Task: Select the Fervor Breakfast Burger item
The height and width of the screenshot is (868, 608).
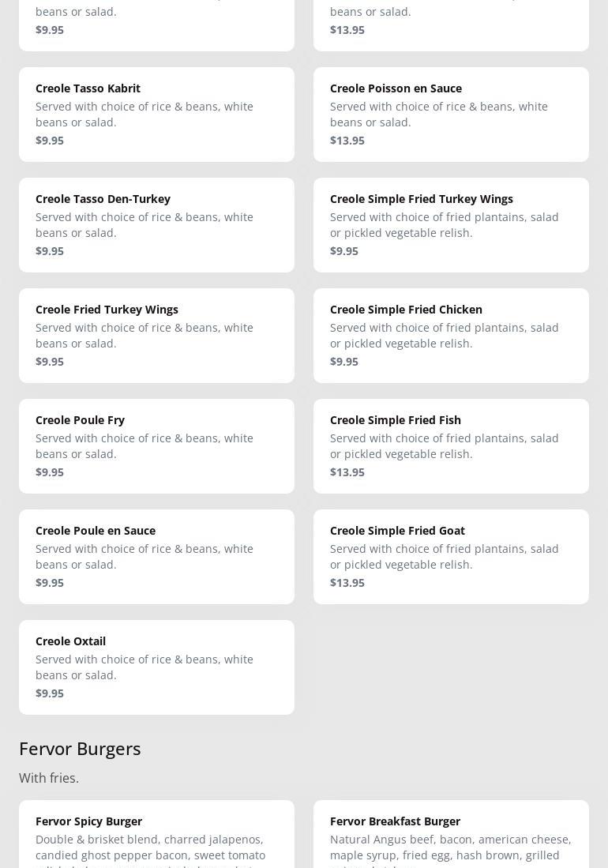Action: (x=451, y=836)
